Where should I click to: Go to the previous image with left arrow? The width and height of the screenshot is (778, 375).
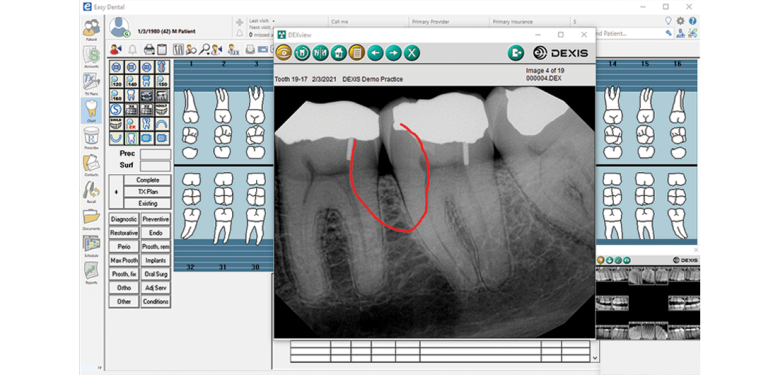pyautogui.click(x=375, y=52)
